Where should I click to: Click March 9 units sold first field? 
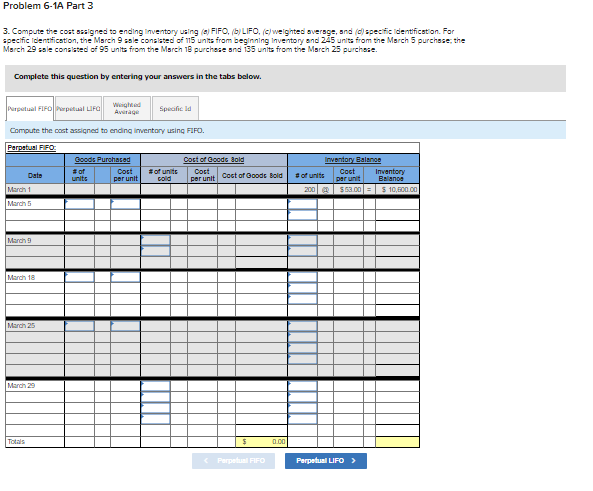coord(155,240)
